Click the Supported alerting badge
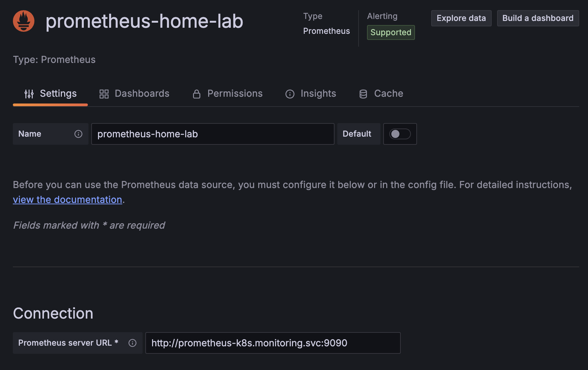Screen dimensions: 588x370 click(x=391, y=32)
